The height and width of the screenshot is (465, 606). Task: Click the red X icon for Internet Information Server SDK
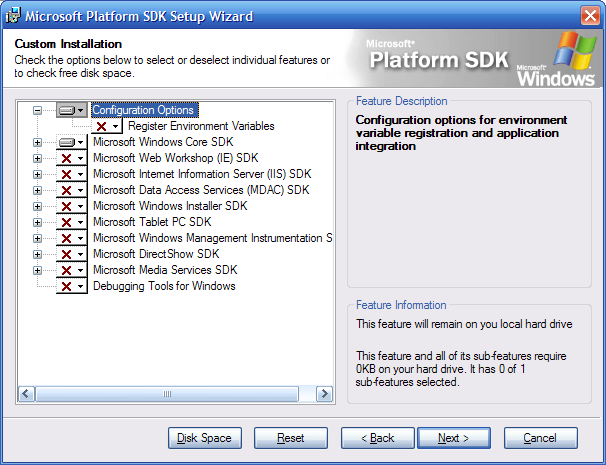66,174
